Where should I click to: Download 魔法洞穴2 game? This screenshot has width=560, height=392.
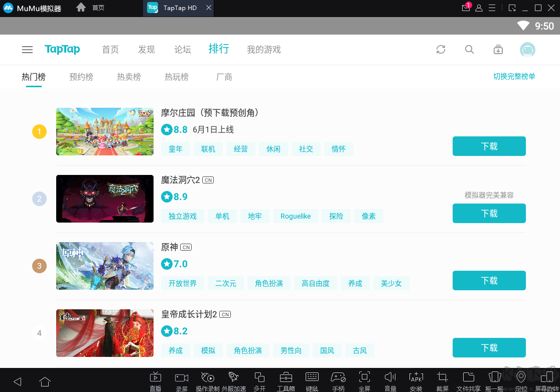pyautogui.click(x=489, y=214)
